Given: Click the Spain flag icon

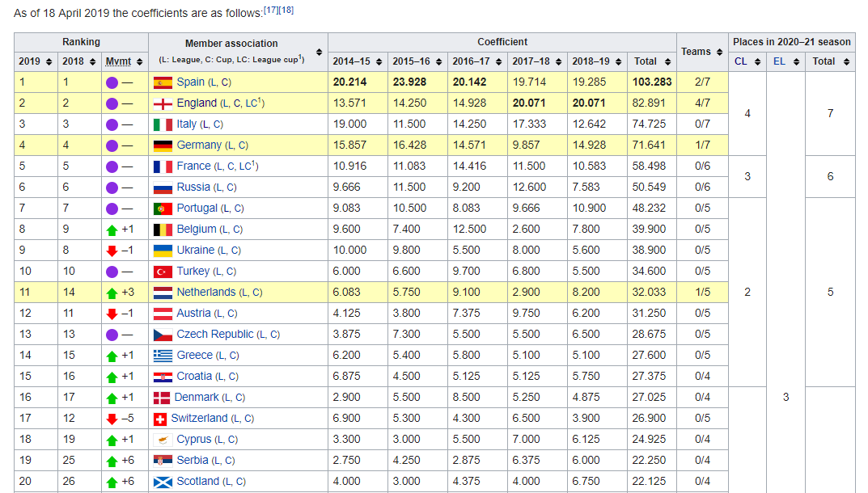Looking at the screenshot, I should [163, 83].
